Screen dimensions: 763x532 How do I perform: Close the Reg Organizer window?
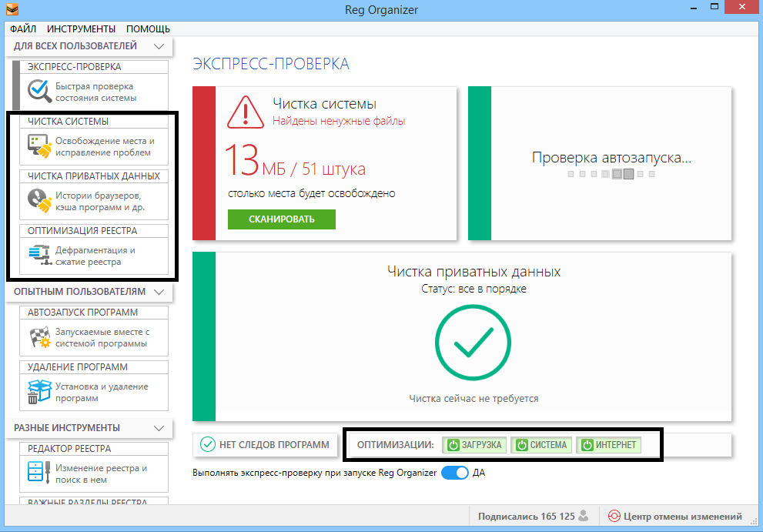[741, 7]
